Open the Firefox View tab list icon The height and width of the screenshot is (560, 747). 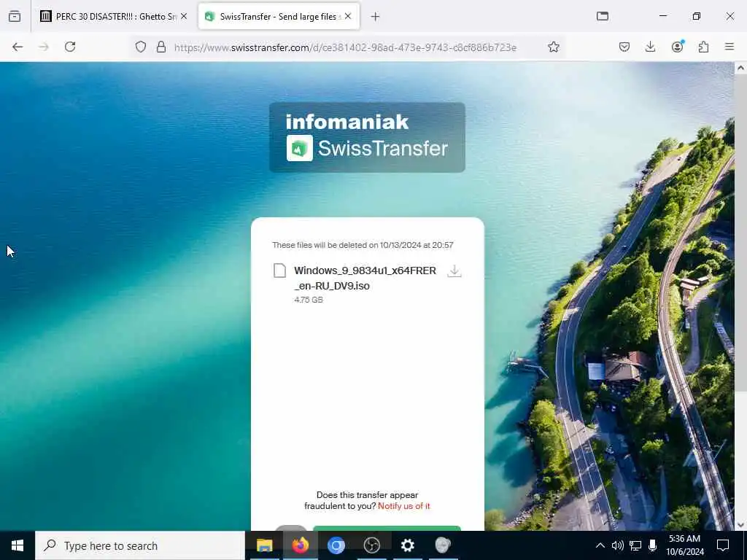[15, 17]
